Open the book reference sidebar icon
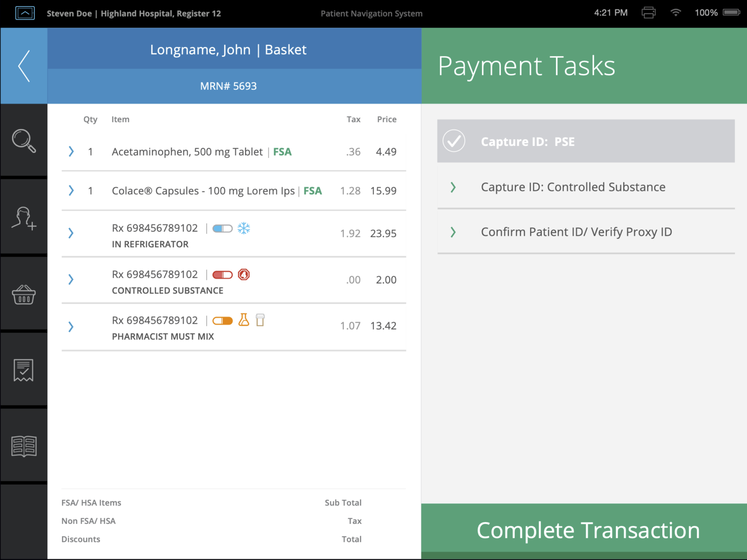The width and height of the screenshot is (747, 560). [x=24, y=446]
